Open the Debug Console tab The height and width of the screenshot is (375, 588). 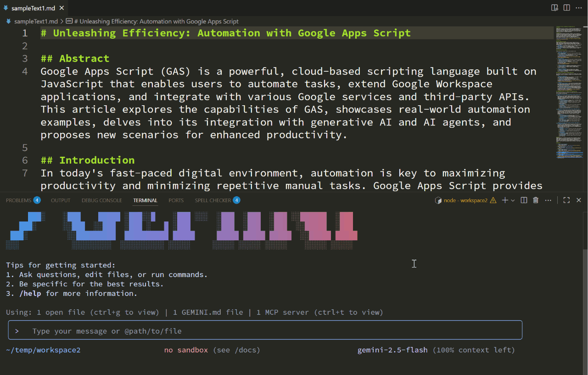(x=102, y=200)
